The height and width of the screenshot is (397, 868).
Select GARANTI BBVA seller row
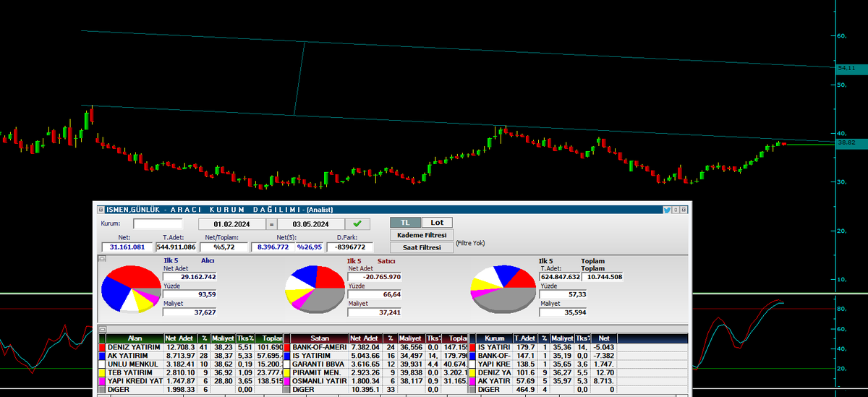[x=376, y=364]
